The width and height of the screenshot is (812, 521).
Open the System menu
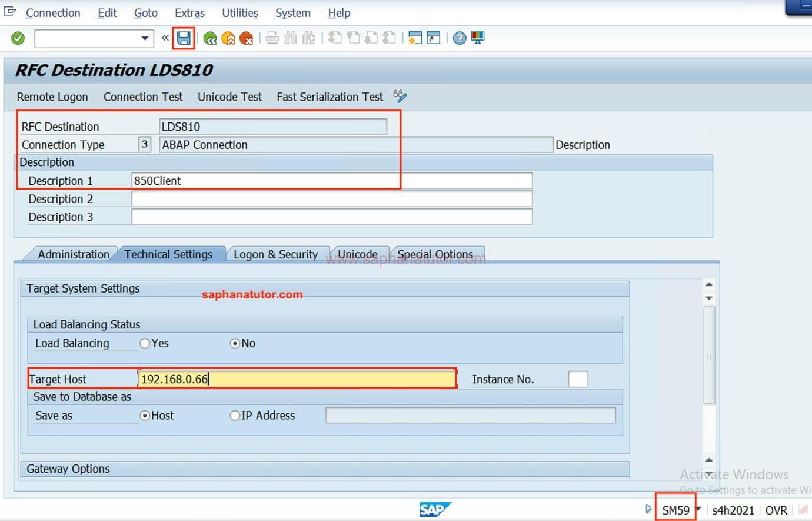coord(293,13)
